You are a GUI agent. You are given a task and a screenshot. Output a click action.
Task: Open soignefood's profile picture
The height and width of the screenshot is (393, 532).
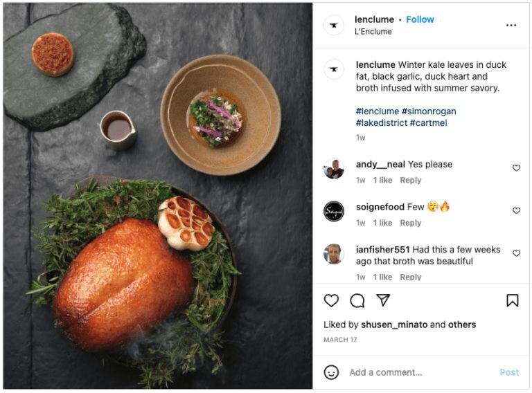334,211
